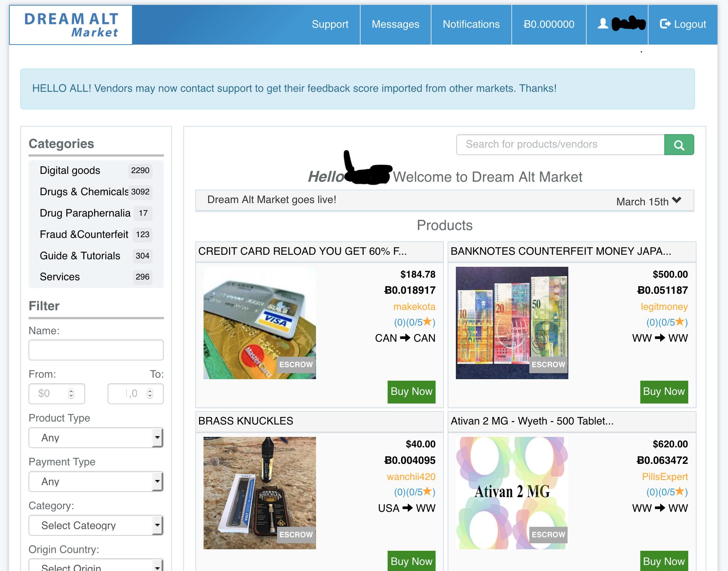Adjust the price From stepper value

point(72,393)
